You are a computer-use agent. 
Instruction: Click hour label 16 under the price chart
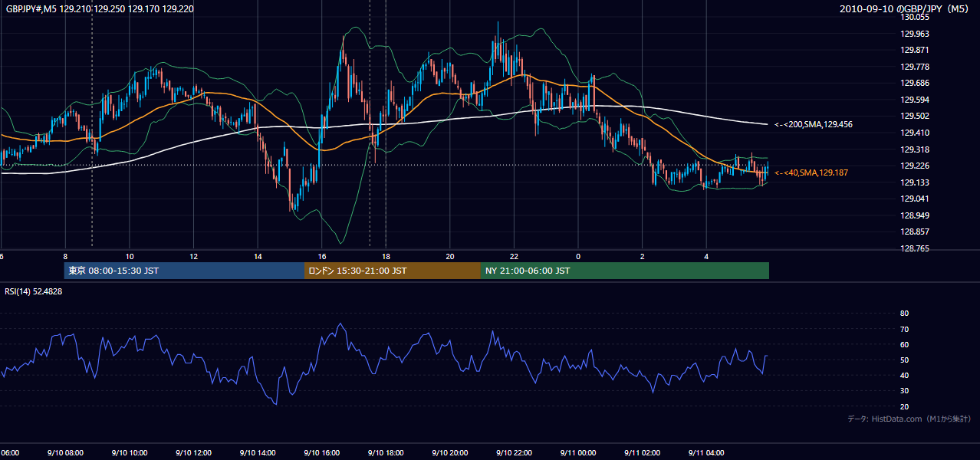click(x=322, y=257)
